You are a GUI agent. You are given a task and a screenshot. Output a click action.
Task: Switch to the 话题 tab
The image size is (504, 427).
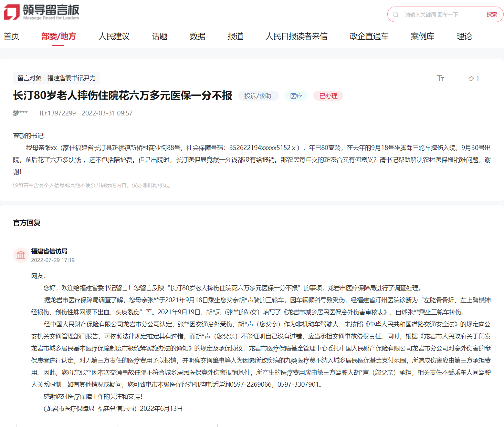(159, 36)
